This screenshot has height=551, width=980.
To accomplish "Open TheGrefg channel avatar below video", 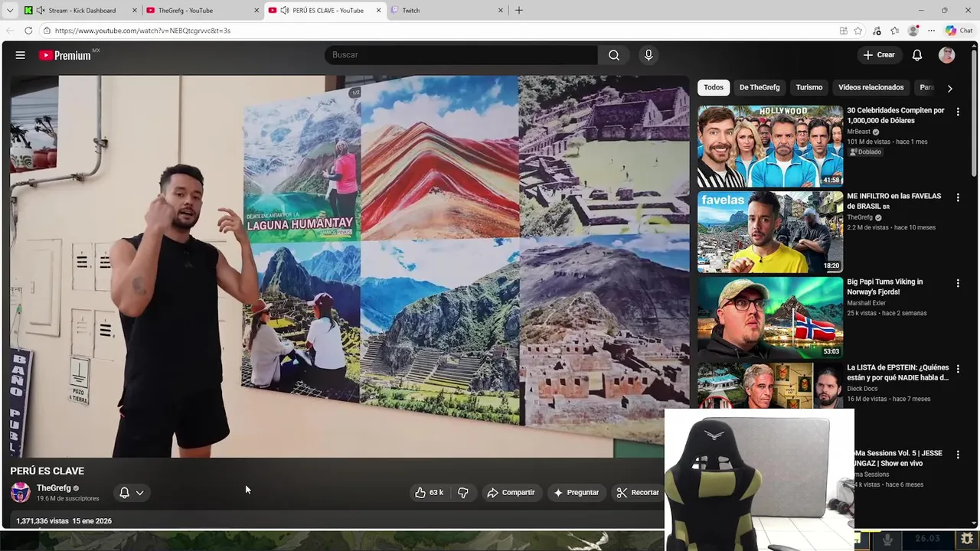I will [21, 492].
